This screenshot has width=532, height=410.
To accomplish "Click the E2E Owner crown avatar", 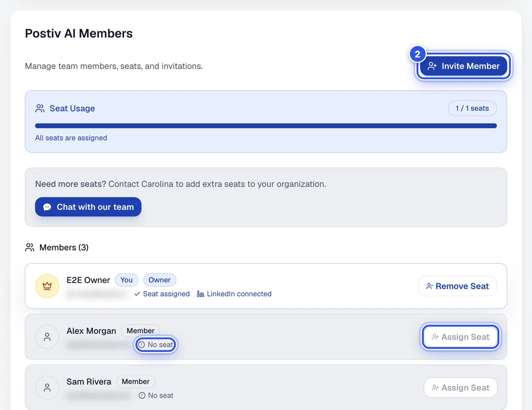I will click(x=47, y=286).
